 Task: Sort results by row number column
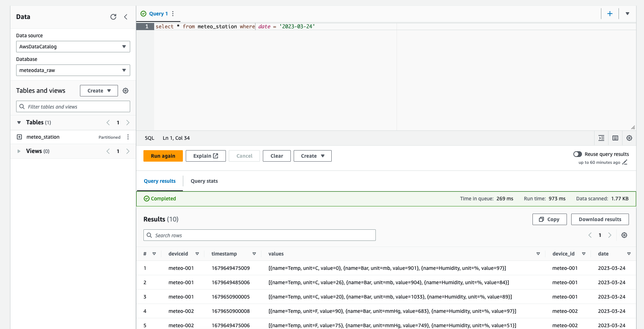[x=154, y=254]
